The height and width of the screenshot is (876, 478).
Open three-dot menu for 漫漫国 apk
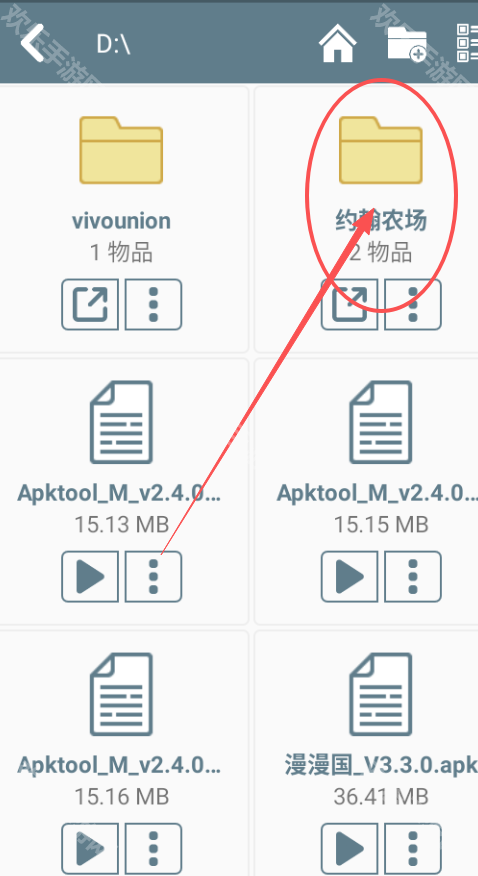coord(413,849)
